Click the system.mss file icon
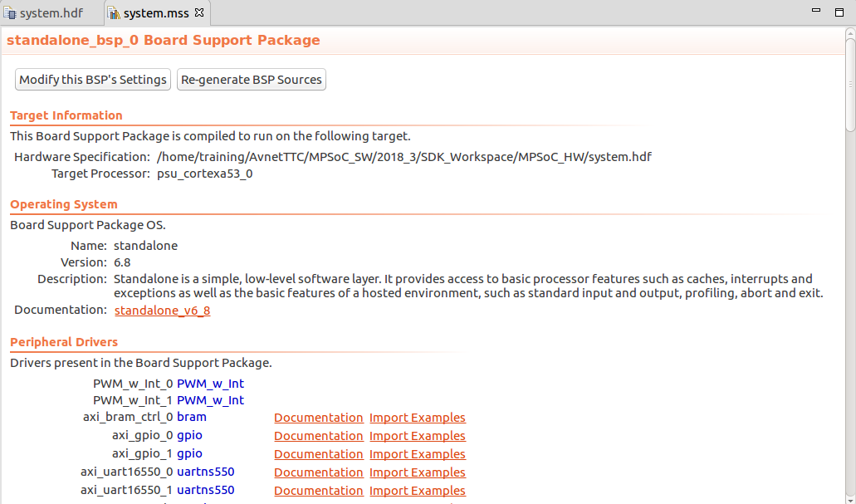 click(115, 14)
